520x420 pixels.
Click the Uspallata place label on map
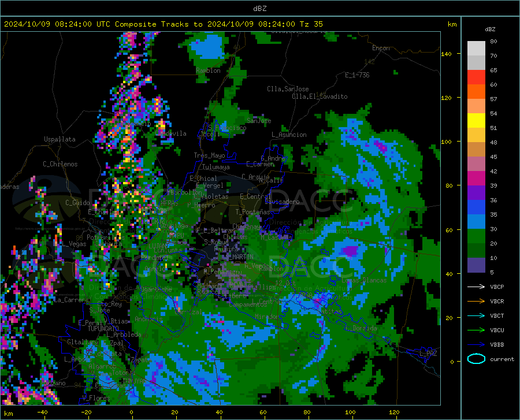[x=60, y=139]
